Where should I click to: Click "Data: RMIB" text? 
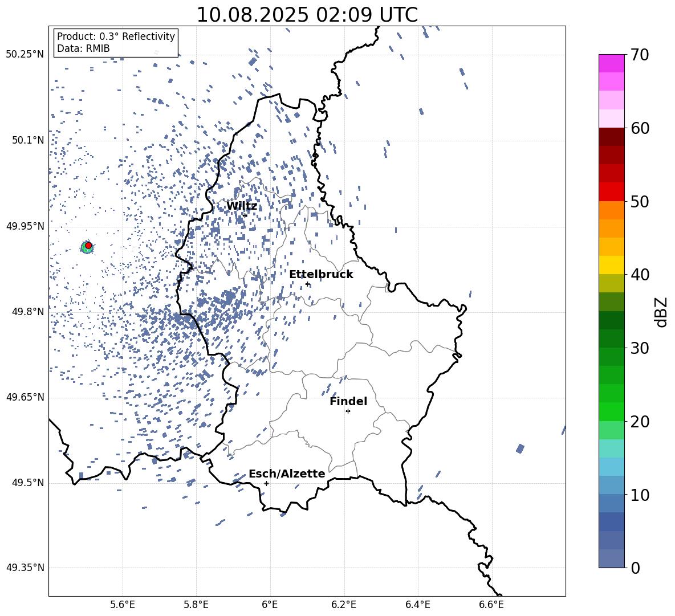(83, 48)
